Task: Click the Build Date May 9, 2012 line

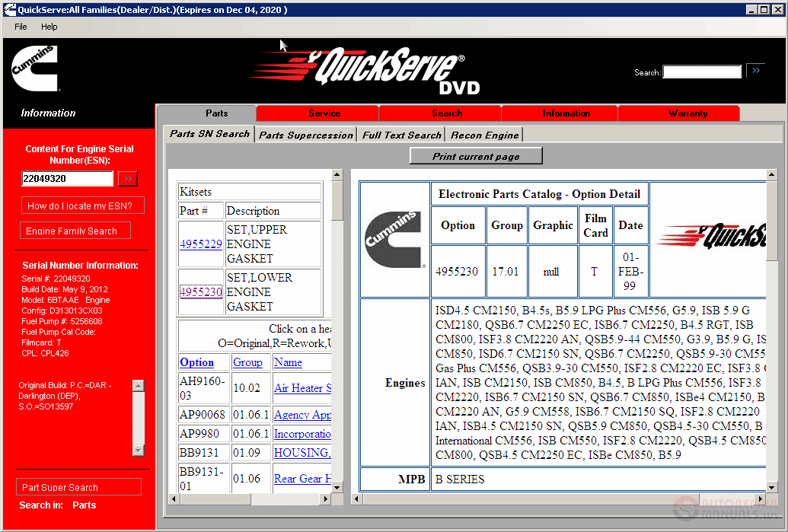Action: coord(64,289)
